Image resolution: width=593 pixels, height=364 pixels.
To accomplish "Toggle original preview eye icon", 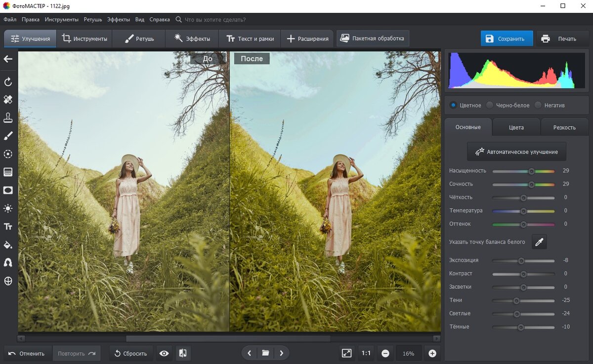I will (x=164, y=353).
